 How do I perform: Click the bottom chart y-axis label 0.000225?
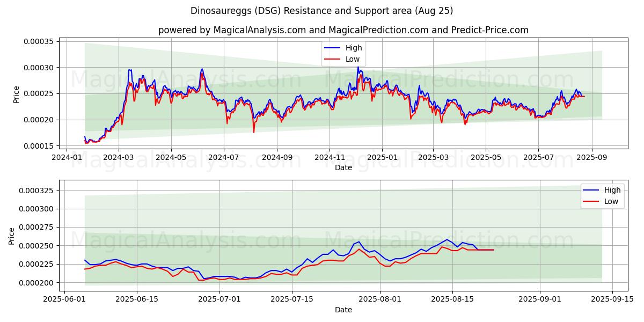pos(36,264)
